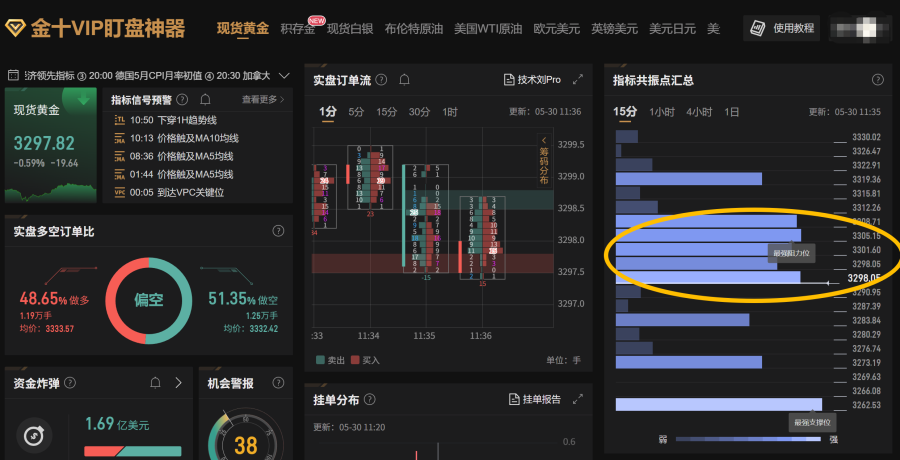This screenshot has width=900, height=460.
Task: Click the round dollar icon in 资金炸弹
Action: coord(34,436)
